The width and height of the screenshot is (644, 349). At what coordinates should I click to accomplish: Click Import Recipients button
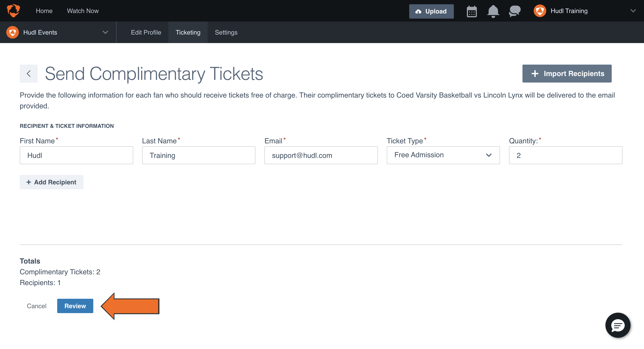pyautogui.click(x=567, y=74)
